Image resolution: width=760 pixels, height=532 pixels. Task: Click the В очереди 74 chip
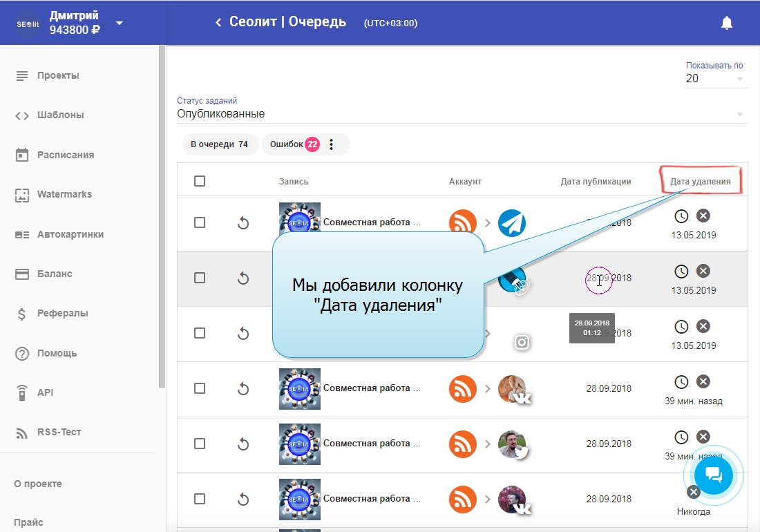219,144
